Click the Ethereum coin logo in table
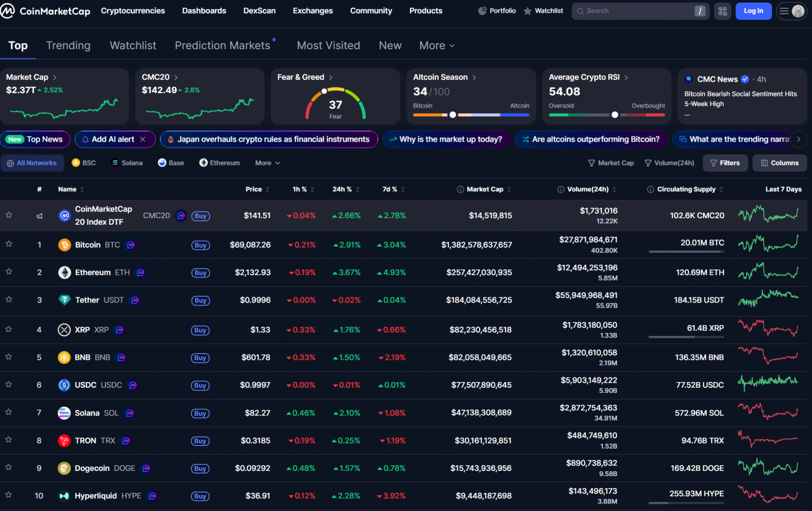 click(x=64, y=272)
